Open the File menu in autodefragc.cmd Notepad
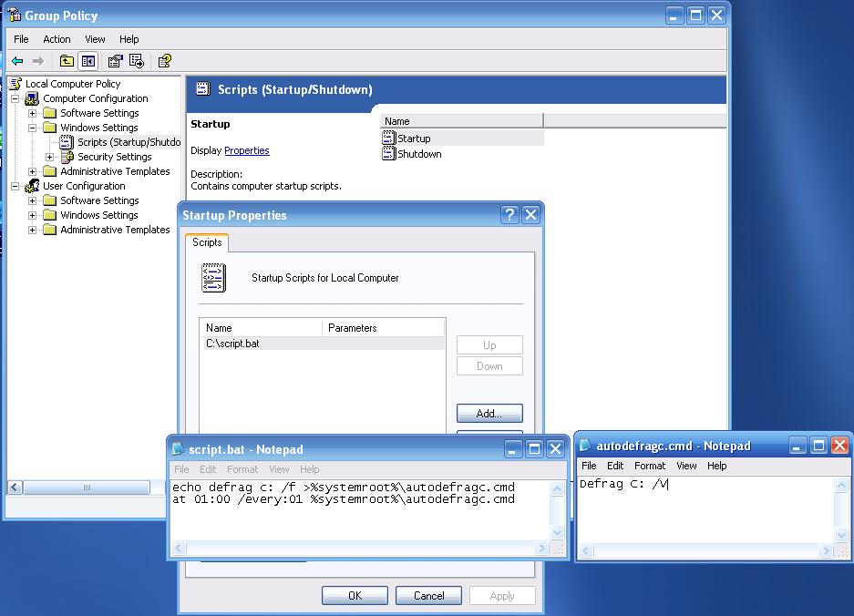This screenshot has height=616, width=854. point(589,466)
